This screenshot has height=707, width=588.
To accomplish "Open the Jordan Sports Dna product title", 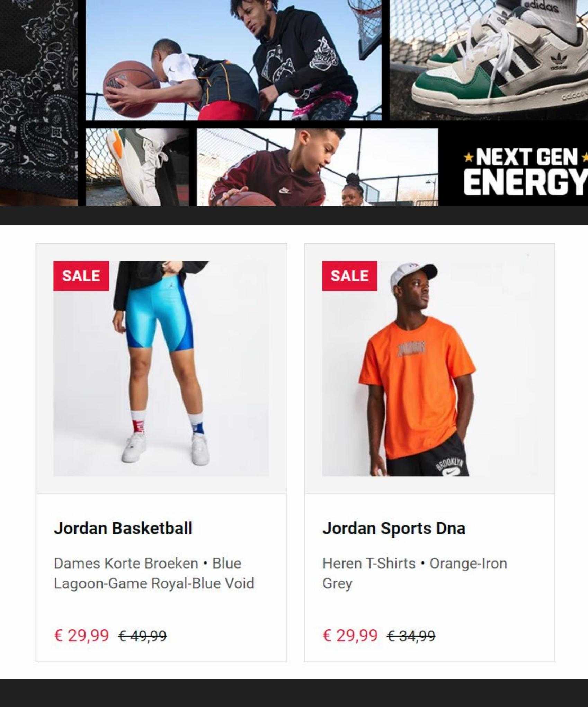I will coord(394,528).
